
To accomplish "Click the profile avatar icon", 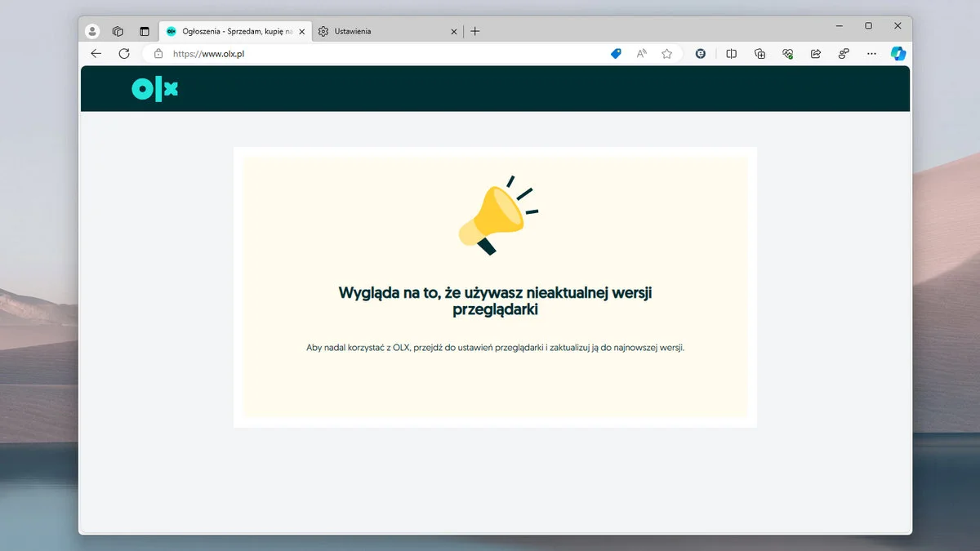I will point(92,31).
